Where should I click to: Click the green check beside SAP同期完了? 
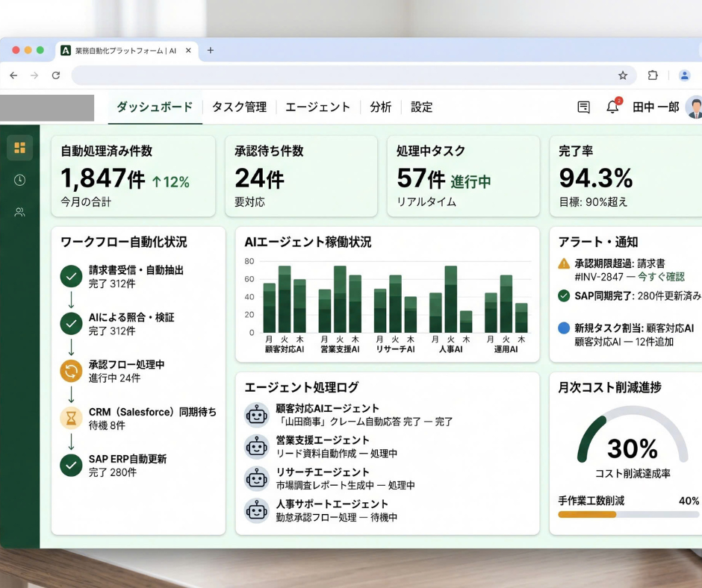(x=564, y=295)
